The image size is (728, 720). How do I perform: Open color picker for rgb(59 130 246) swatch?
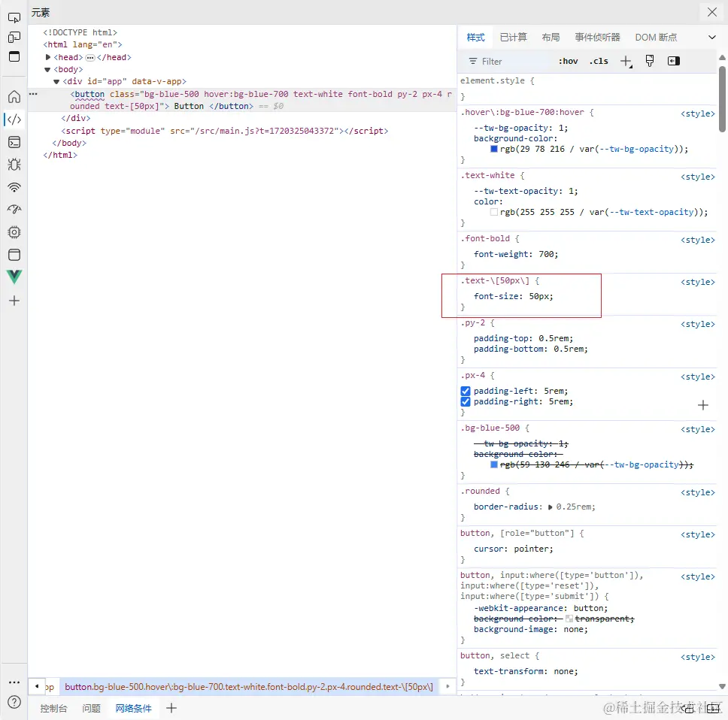click(x=494, y=465)
